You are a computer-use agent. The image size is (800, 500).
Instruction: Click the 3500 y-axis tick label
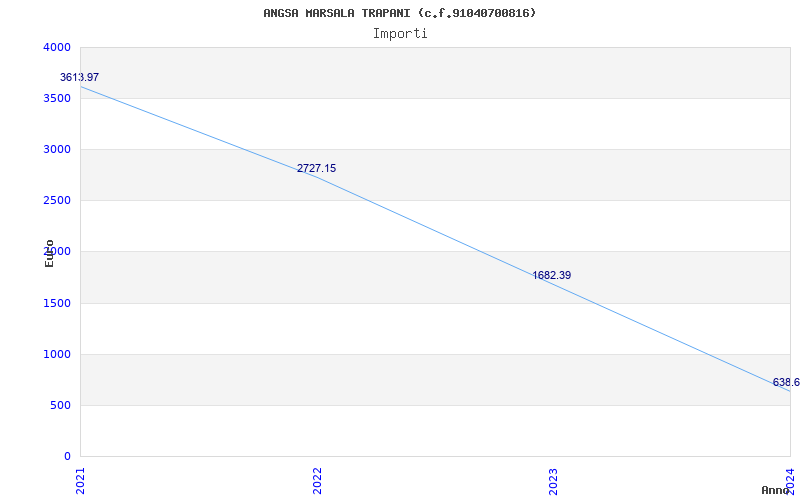pyautogui.click(x=57, y=98)
